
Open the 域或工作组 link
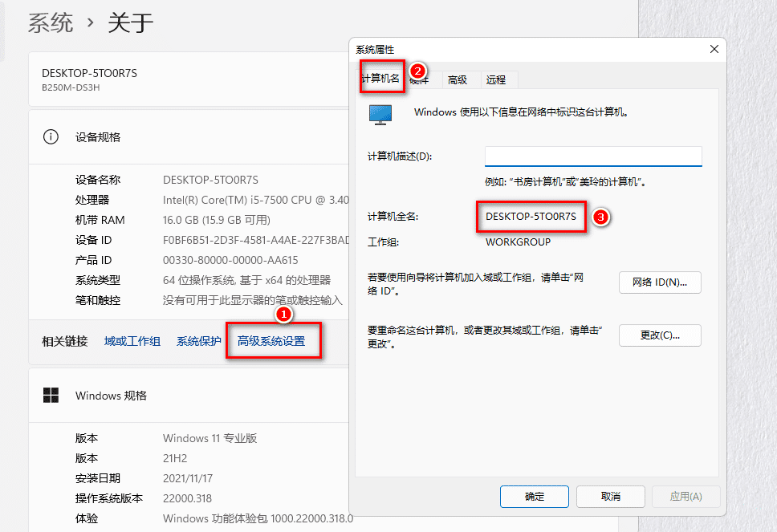pyautogui.click(x=132, y=341)
